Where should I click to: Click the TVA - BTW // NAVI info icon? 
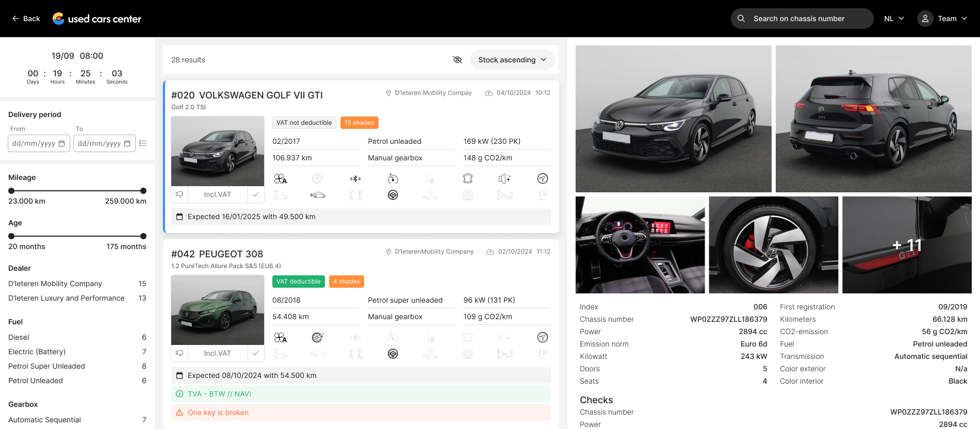coord(179,394)
